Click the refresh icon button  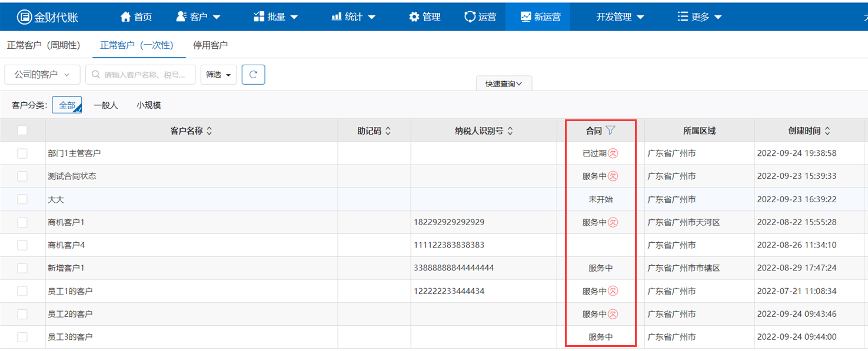pyautogui.click(x=253, y=75)
